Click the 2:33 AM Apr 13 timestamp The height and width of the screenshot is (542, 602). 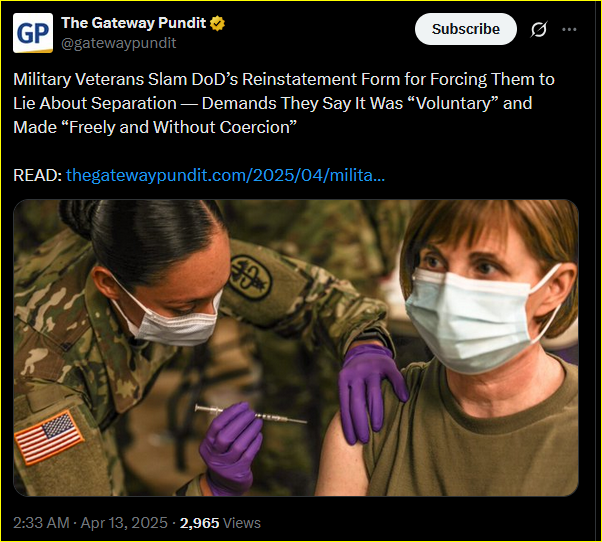pyautogui.click(x=90, y=523)
